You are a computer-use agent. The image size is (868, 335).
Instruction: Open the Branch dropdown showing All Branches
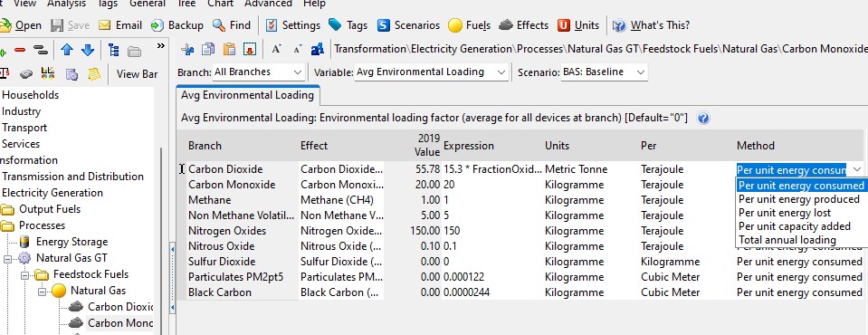259,72
